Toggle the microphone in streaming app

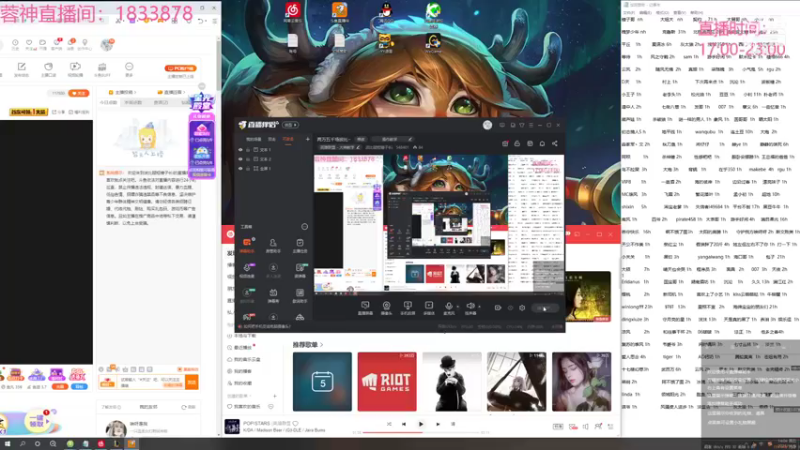448,307
